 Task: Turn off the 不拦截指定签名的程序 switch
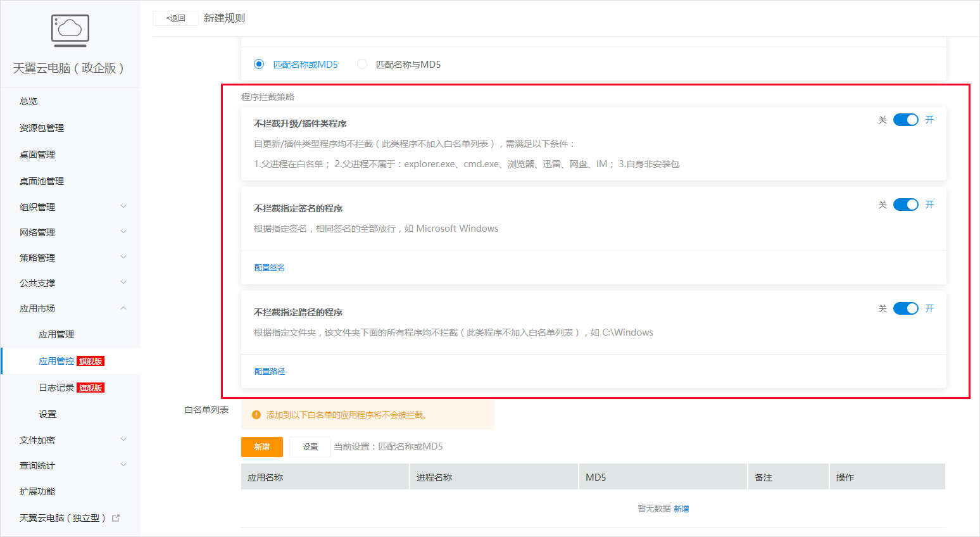[x=905, y=205]
